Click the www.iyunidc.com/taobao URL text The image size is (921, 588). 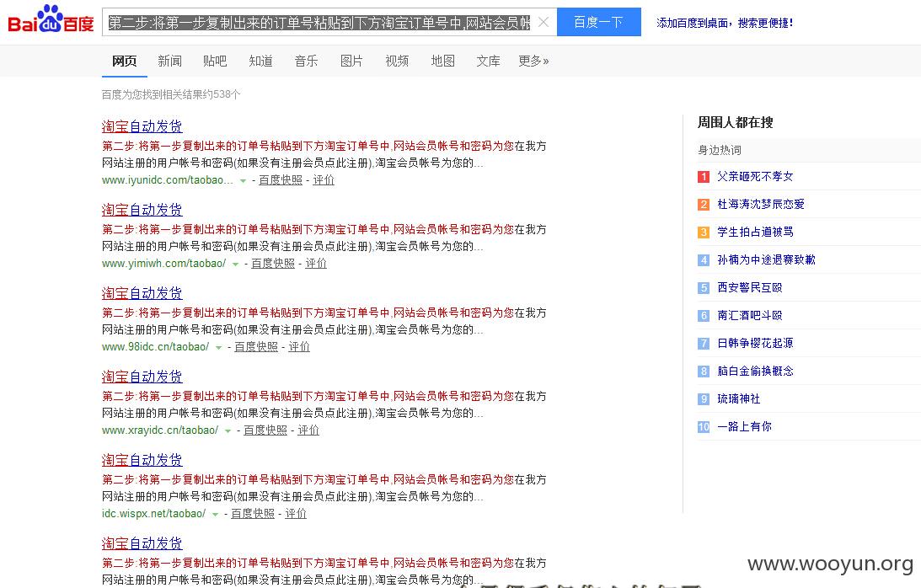click(x=168, y=180)
